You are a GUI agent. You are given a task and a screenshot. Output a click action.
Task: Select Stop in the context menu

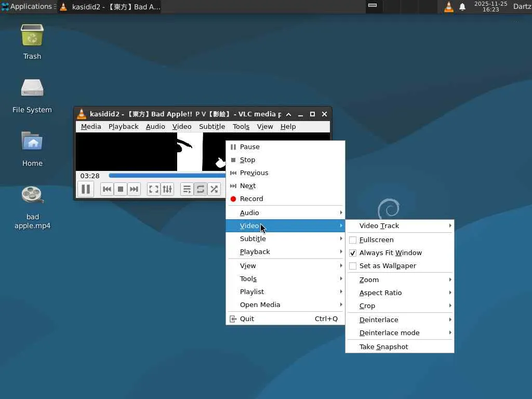285,160
